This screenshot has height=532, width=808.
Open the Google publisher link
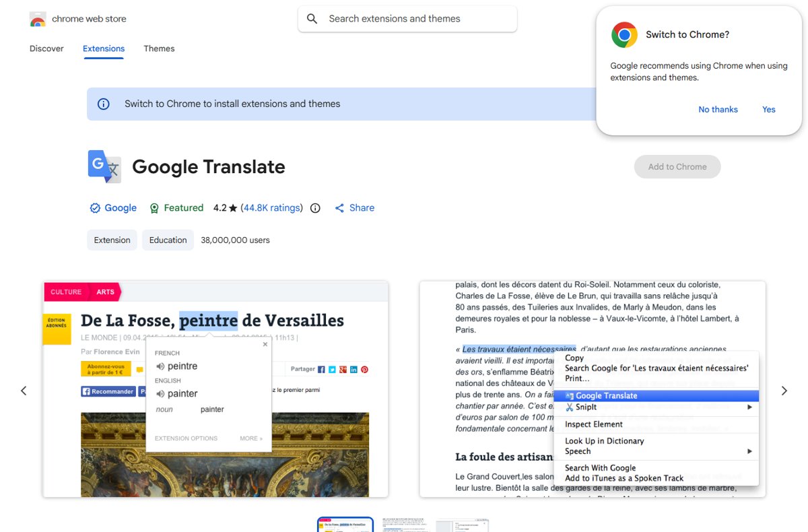(121, 208)
